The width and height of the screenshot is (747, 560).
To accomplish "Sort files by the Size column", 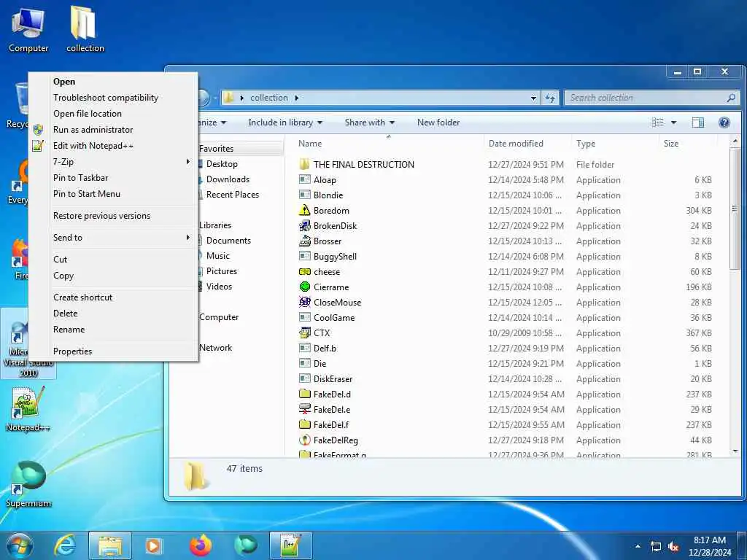I will pyautogui.click(x=689, y=144).
